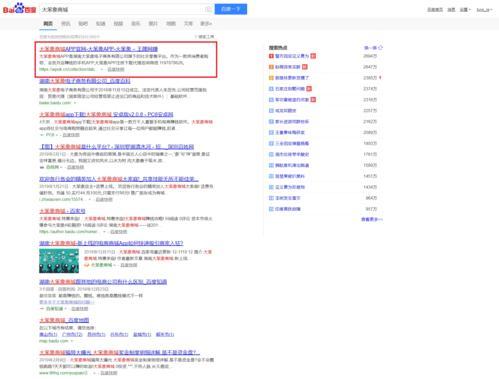Open the PC6安卓网 app download result title
Image resolution: width=499 pixels, height=379 pixels.
106,114
